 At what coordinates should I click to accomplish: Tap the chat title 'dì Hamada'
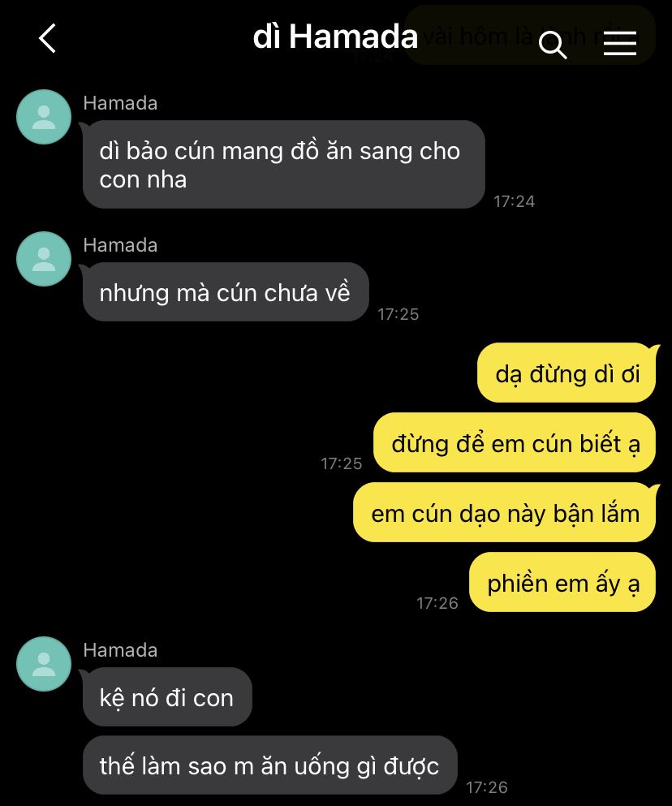point(335,37)
